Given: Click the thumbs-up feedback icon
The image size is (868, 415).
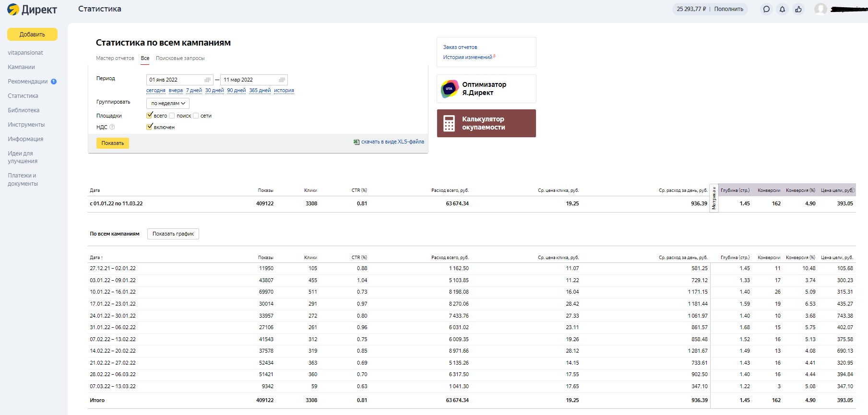Looking at the screenshot, I should tap(798, 9).
